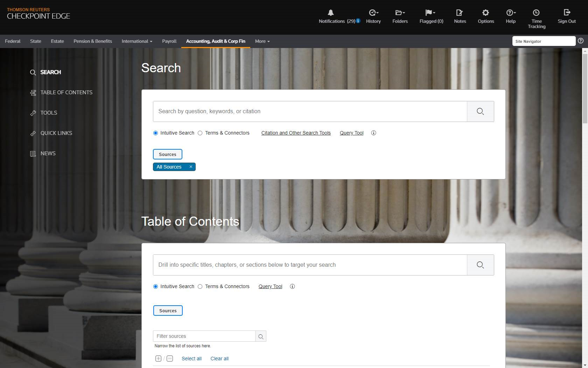Click the Notes icon in header

click(460, 13)
